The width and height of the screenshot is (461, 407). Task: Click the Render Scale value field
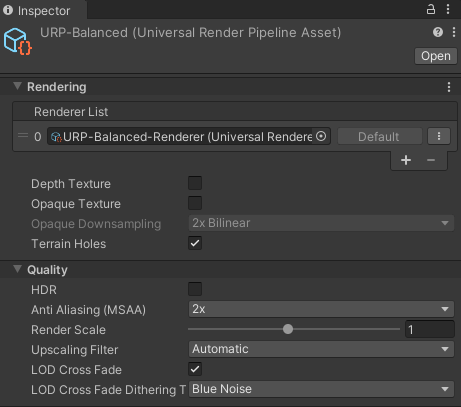point(430,329)
